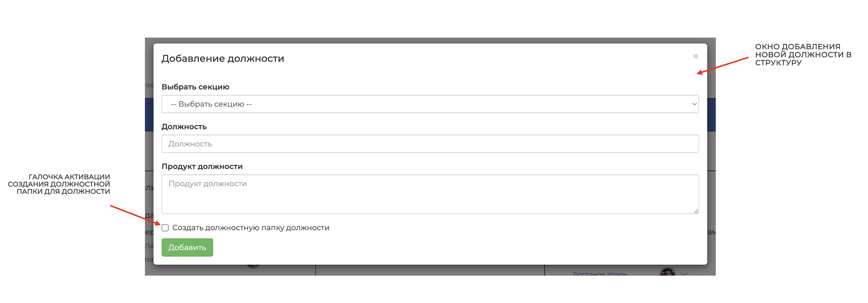Viewport: 868px width, 303px height.
Task: Focus the Должность text field
Action: pyautogui.click(x=430, y=144)
